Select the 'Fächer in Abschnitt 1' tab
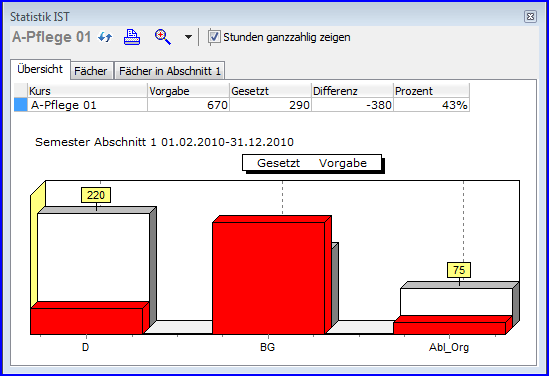This screenshot has height=376, width=549. [170, 71]
